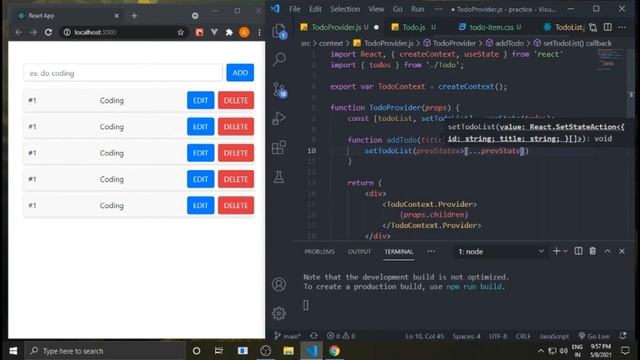Switch to Chrome in the taskbar
The height and width of the screenshot is (360, 640).
[x=334, y=351]
